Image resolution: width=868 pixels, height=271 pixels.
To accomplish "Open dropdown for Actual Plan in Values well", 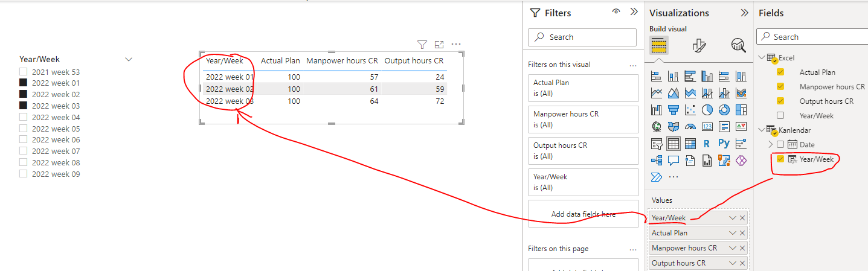I will (733, 232).
